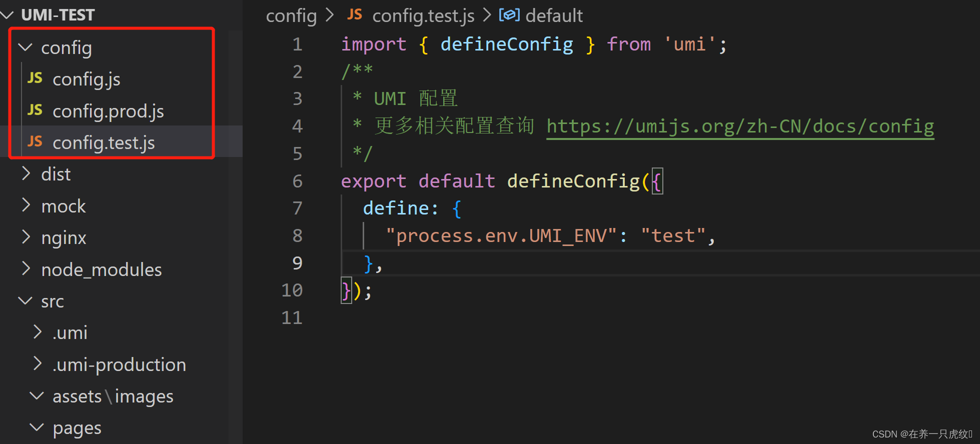Click the defineConfig import identifier
Screen dimensions: 980x444
pyautogui.click(x=507, y=44)
